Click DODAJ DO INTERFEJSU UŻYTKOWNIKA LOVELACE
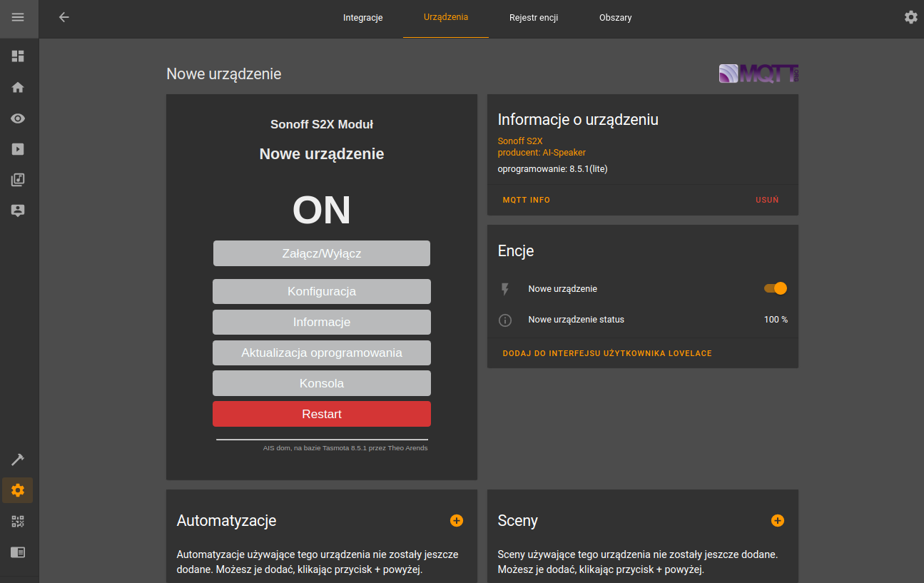The image size is (924, 583). point(606,353)
